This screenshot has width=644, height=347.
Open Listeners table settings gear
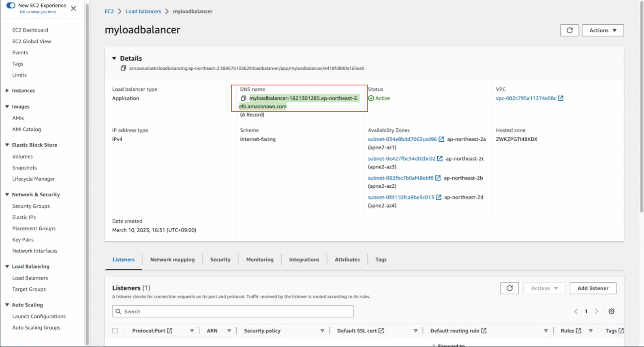tap(612, 311)
